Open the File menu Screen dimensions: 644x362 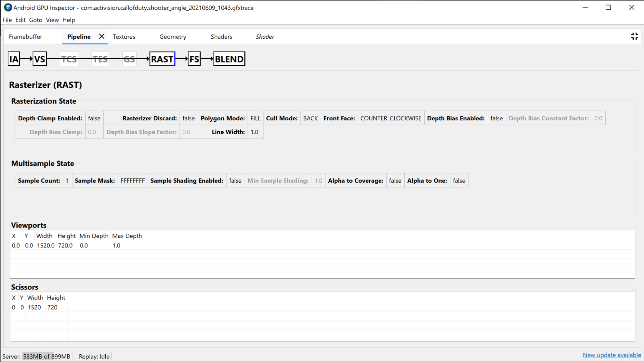(x=7, y=20)
